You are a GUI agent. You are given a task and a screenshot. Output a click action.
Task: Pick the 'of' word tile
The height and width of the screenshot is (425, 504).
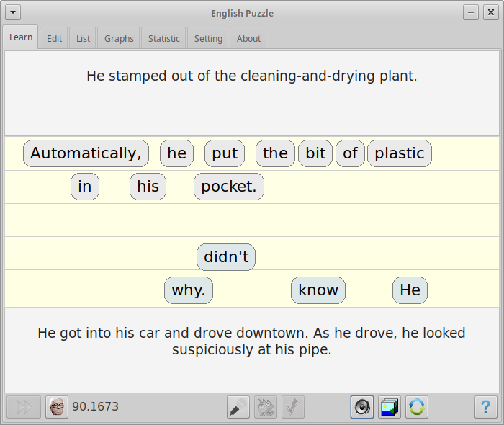point(351,153)
